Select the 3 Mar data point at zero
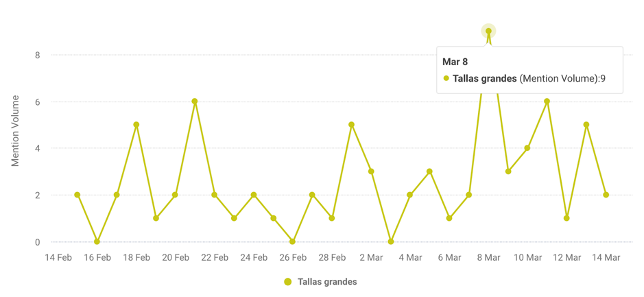644x297 pixels. [x=391, y=241]
